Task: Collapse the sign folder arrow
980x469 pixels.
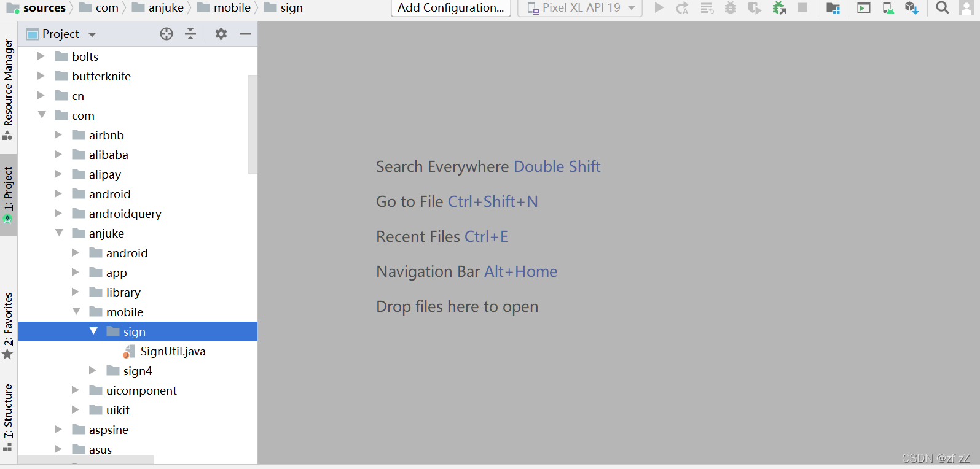Action: pos(93,331)
